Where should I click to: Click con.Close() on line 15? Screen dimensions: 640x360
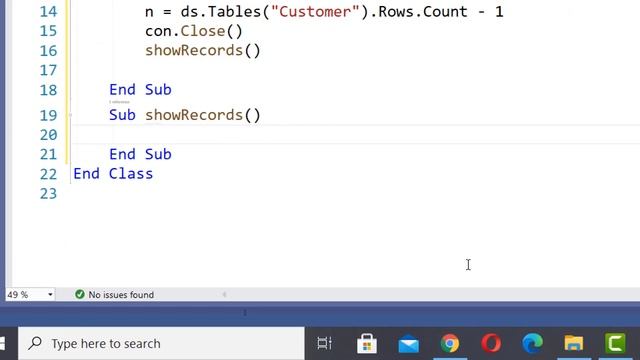[x=194, y=31]
